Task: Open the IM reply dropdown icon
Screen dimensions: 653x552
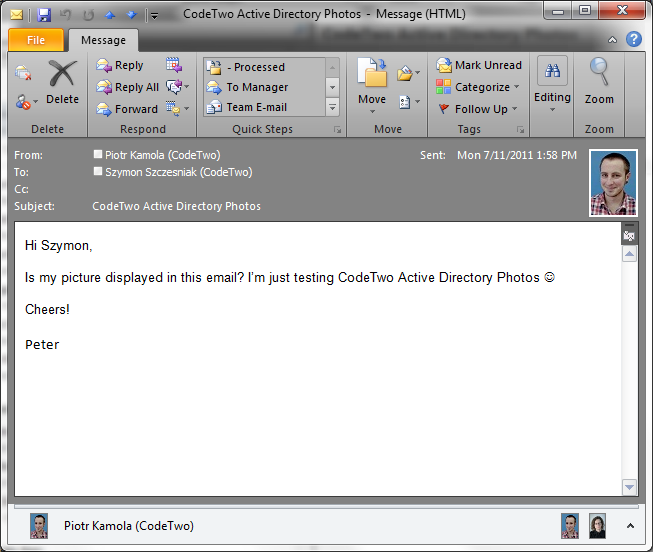Action: 177,87
